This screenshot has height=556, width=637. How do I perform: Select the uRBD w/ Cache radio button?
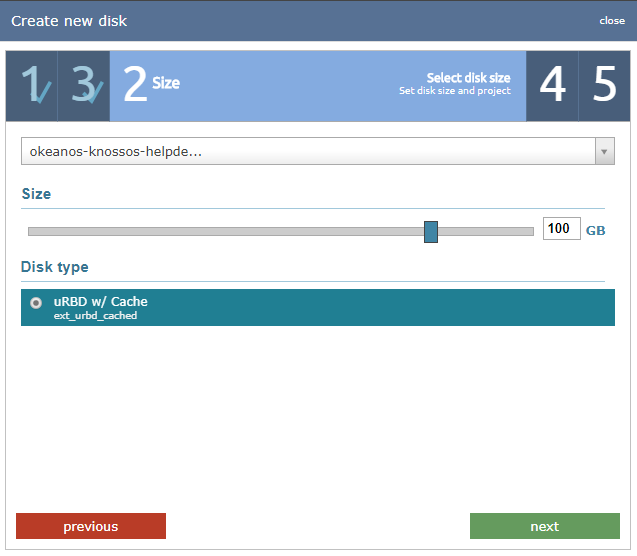pyautogui.click(x=36, y=303)
